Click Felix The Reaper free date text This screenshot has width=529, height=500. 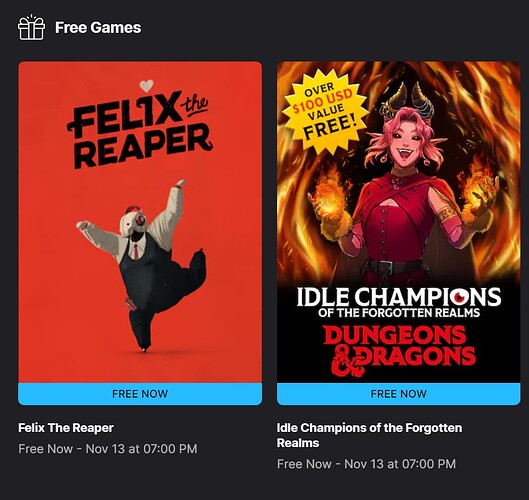tap(108, 449)
